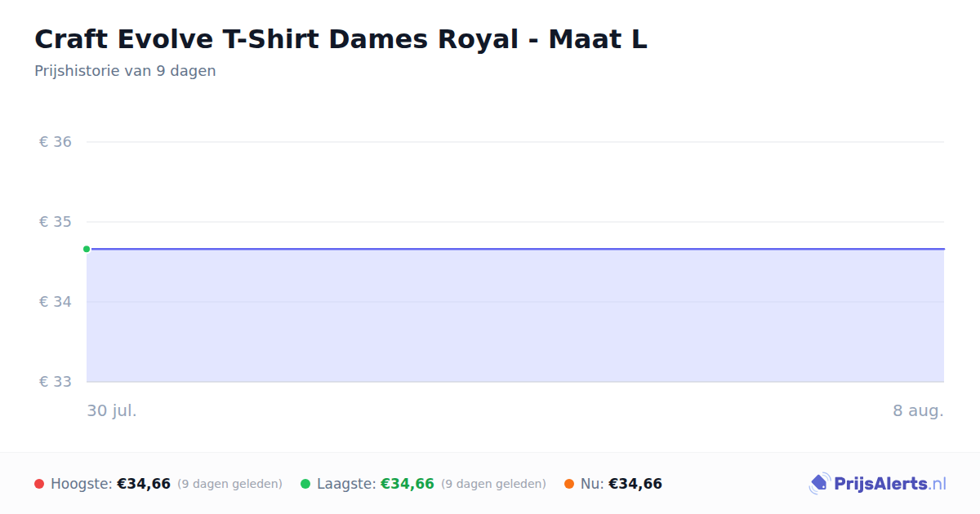Screen dimensions: 980x514
Task: Click the € 35 axis label
Action: pyautogui.click(x=56, y=222)
